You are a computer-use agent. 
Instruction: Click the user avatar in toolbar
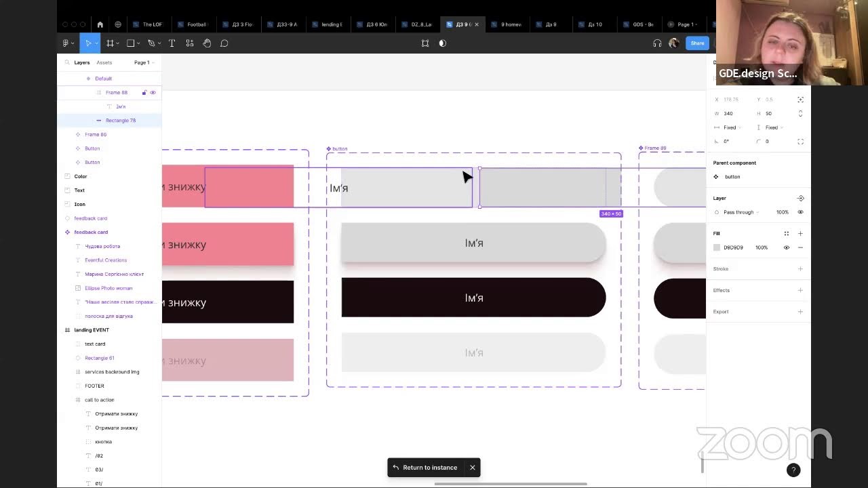673,43
